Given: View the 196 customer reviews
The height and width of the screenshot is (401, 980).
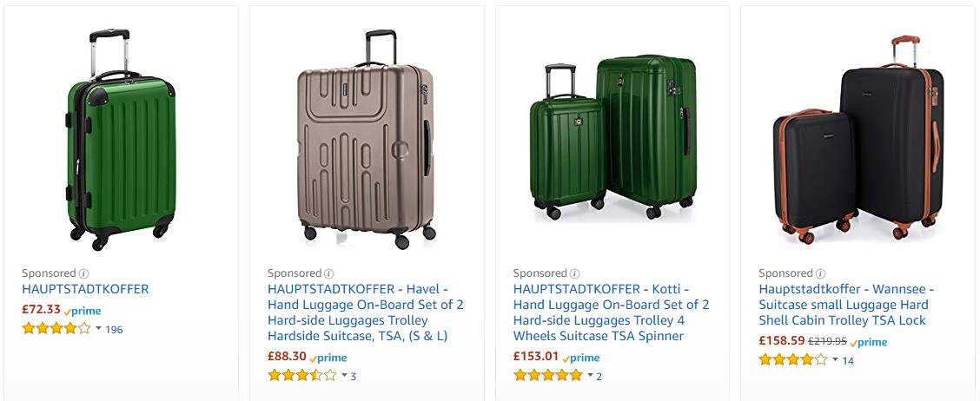Looking at the screenshot, I should [114, 330].
